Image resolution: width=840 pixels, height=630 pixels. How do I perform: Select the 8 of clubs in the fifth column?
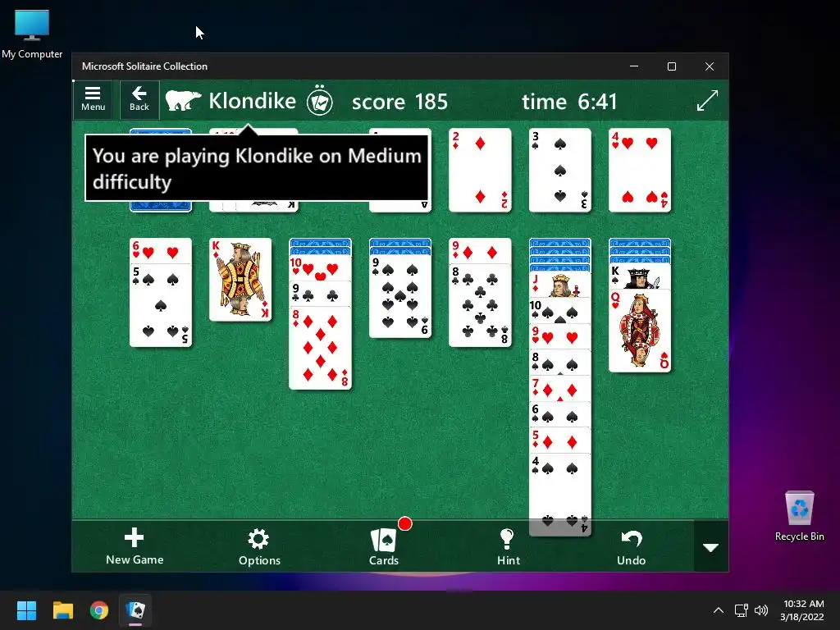click(480, 305)
